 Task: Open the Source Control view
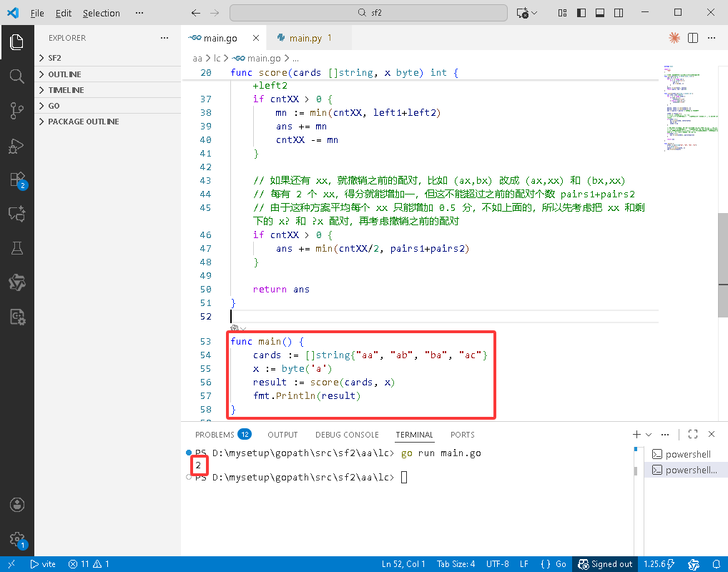tap(16, 111)
